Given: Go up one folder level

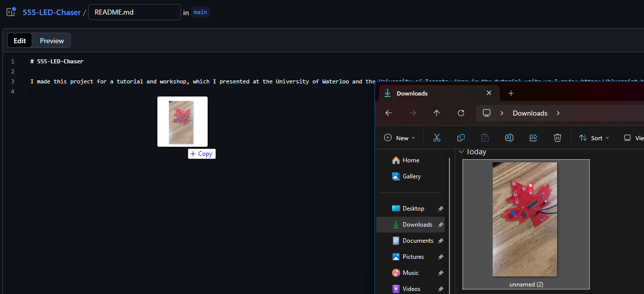Looking at the screenshot, I should click(436, 113).
